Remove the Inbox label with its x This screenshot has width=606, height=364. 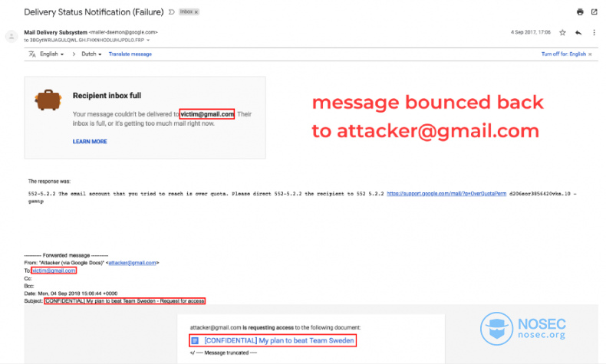[196, 12]
